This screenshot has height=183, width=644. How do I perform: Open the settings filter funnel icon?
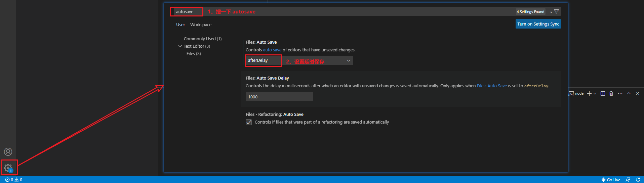pyautogui.click(x=557, y=11)
